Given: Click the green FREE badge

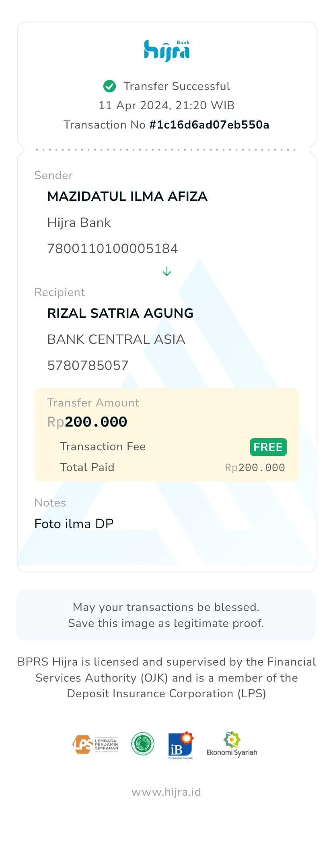Looking at the screenshot, I should [x=268, y=447].
